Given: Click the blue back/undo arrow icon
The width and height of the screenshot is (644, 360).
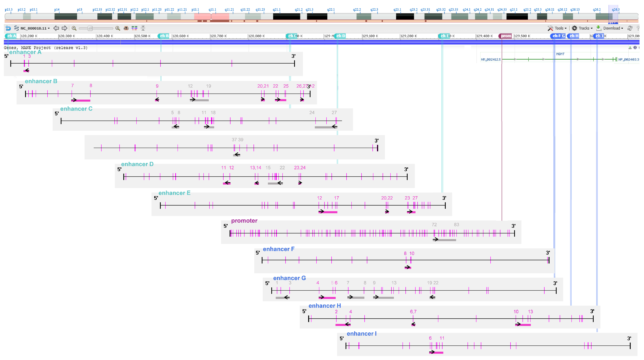Looking at the screenshot, I should pyautogui.click(x=8, y=28).
